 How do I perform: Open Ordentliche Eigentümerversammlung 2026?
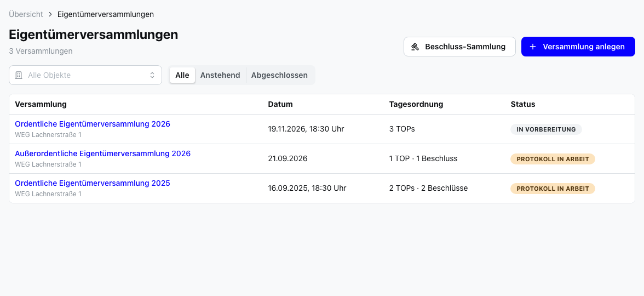pyautogui.click(x=93, y=124)
